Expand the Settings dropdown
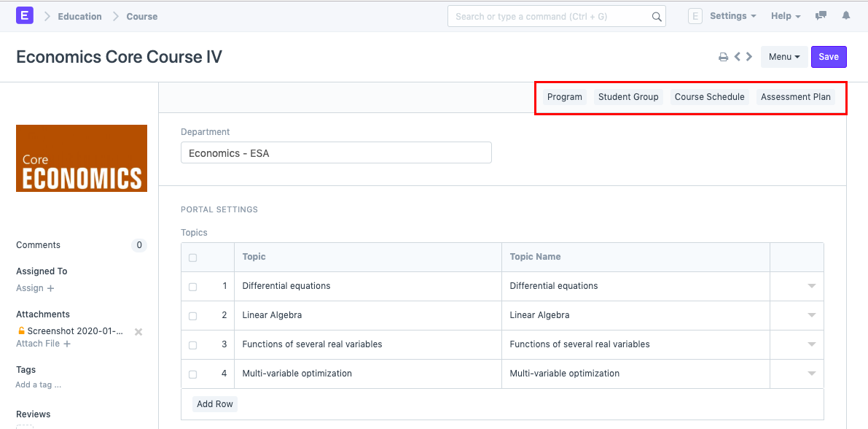This screenshot has width=868, height=429. [732, 16]
